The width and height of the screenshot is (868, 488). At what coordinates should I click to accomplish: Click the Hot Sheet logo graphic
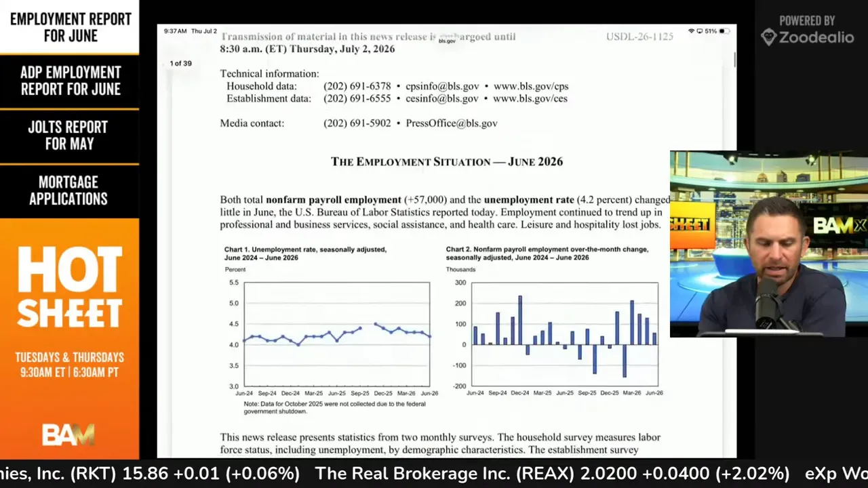(x=69, y=287)
